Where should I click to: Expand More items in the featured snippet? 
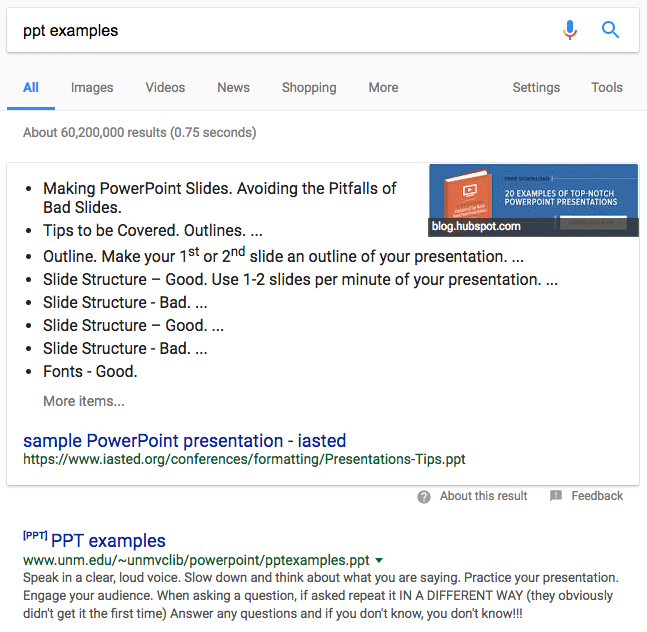click(x=84, y=401)
